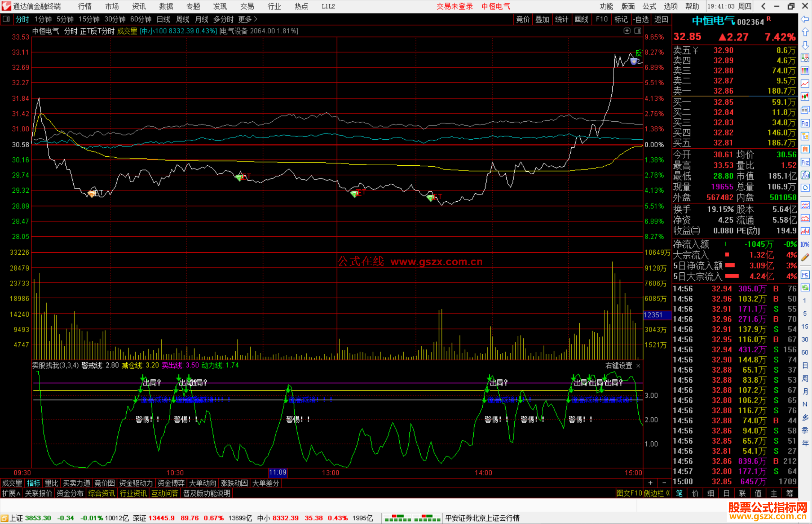The height and width of the screenshot is (524, 812).
Task: Toggle the panel icon left of 分时 tab
Action: (6, 19)
